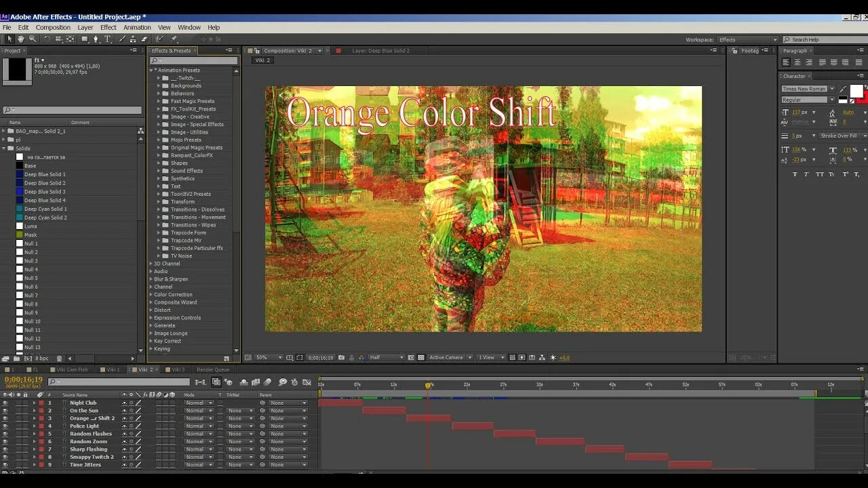Expand the Backgrounds presets folder
This screenshot has width=868, height=488.
(159, 86)
